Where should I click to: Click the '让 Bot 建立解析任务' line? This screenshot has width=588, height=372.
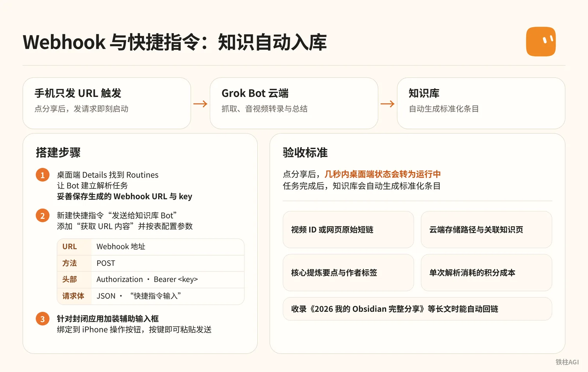(x=92, y=186)
